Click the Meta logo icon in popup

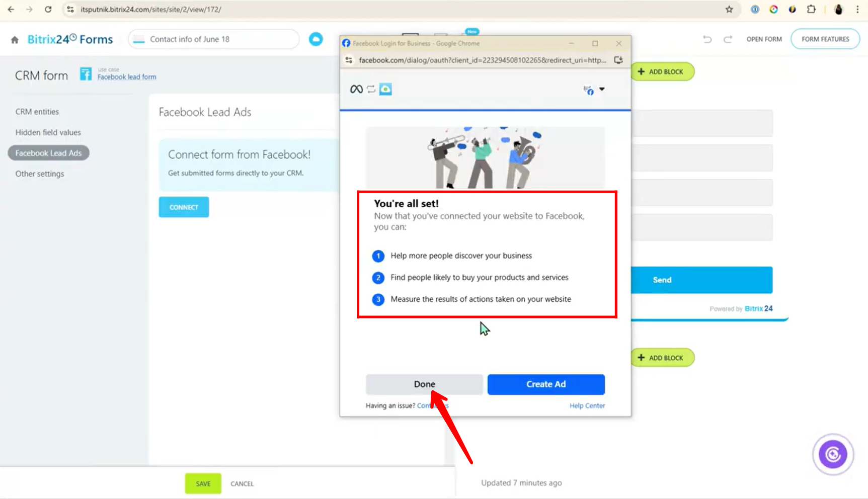[x=356, y=90]
